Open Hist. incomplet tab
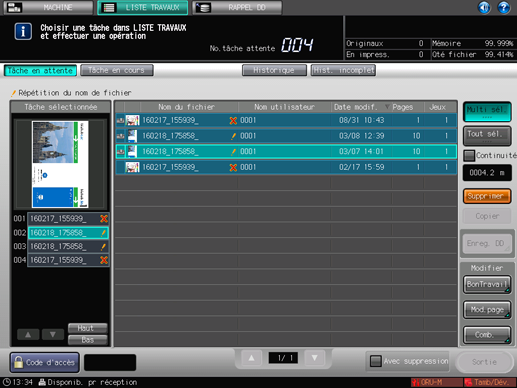 coord(343,70)
